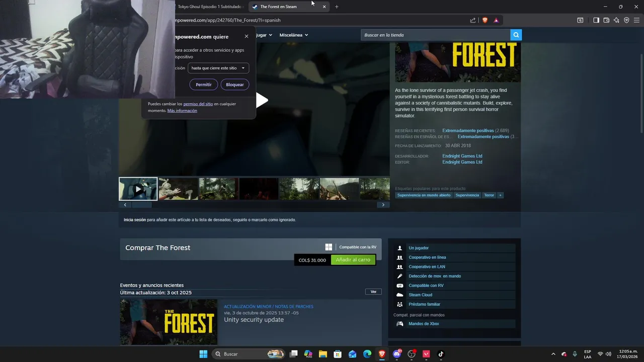The width and height of the screenshot is (644, 362).
Task: Select the Terror tag
Action: (x=489, y=195)
